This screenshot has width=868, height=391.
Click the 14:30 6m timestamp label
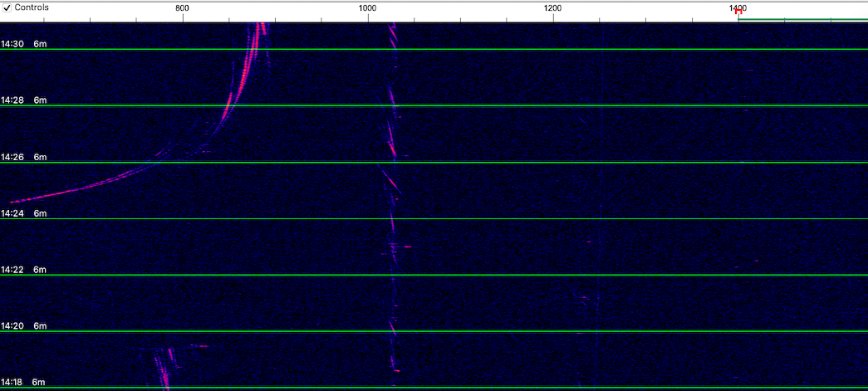click(24, 44)
